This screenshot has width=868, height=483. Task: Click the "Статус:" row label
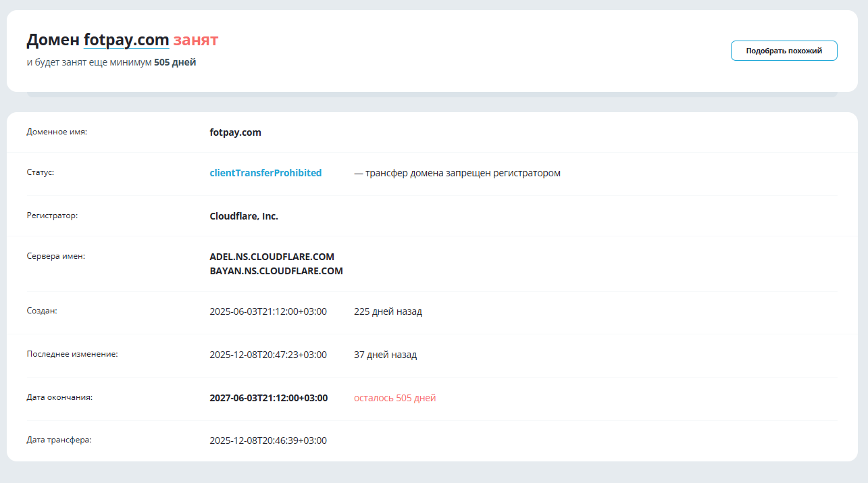point(41,172)
